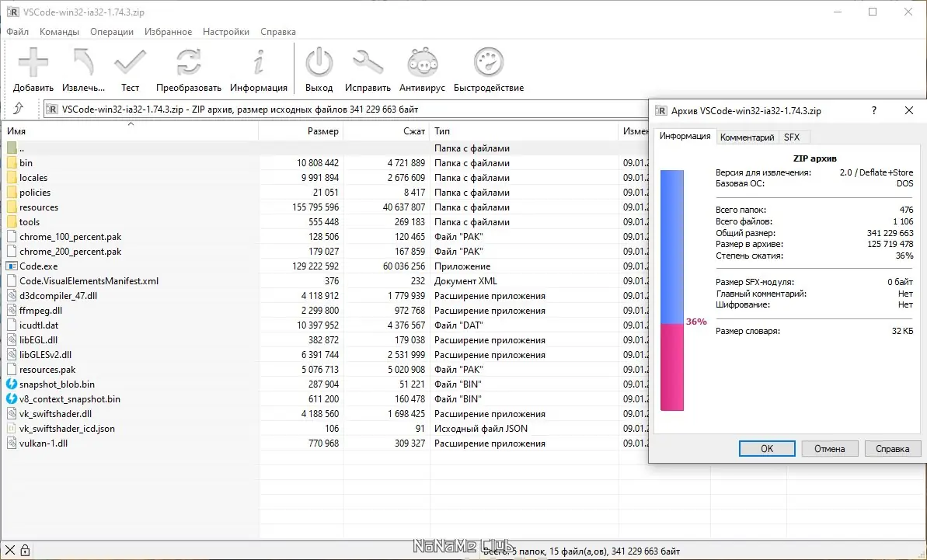Screen dimensions: 927x560
Task: Open the Информация toolbar icon
Action: (x=258, y=62)
